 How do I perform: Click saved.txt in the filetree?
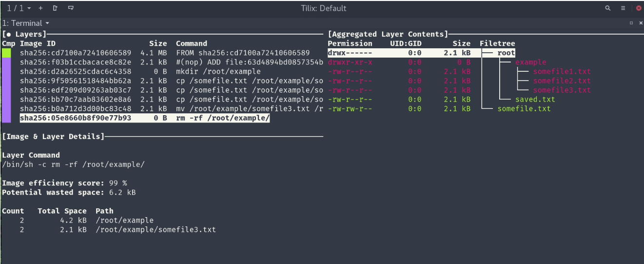coord(535,100)
